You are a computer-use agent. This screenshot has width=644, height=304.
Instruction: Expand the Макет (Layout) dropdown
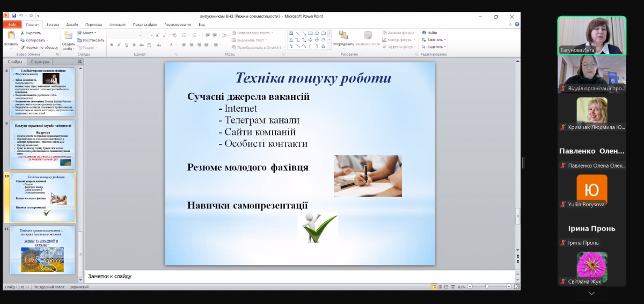(96, 33)
